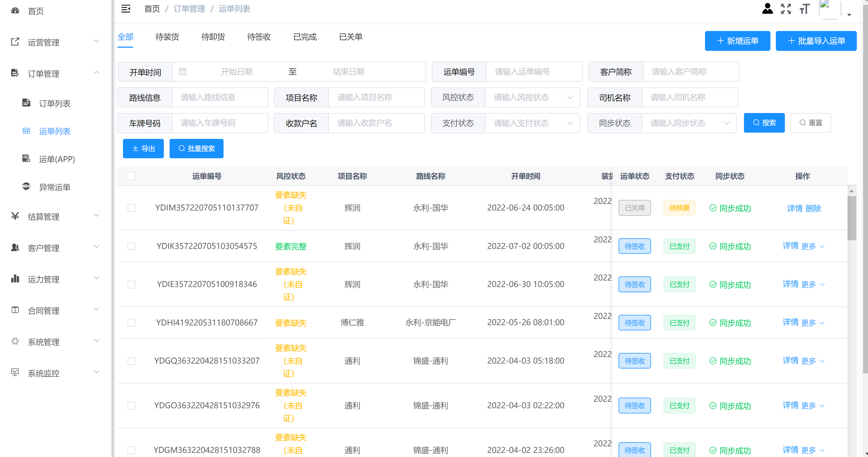Click the 客户管理 people icon

[x=15, y=247]
